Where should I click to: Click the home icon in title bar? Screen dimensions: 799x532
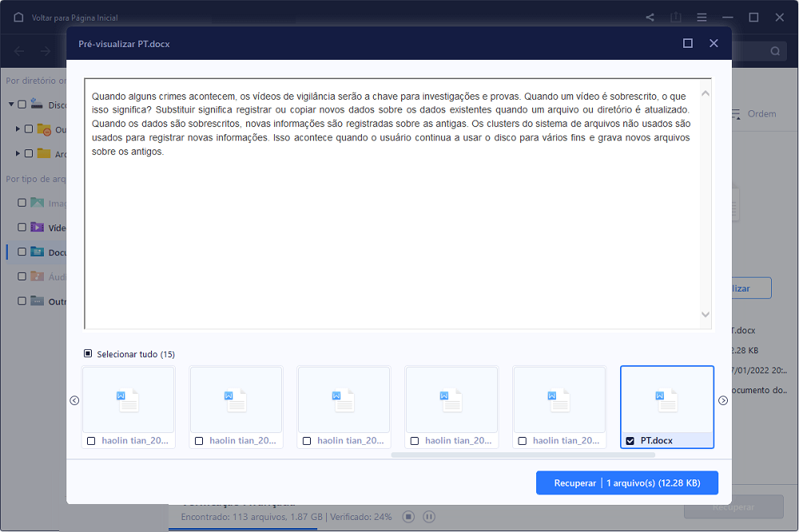click(x=19, y=18)
